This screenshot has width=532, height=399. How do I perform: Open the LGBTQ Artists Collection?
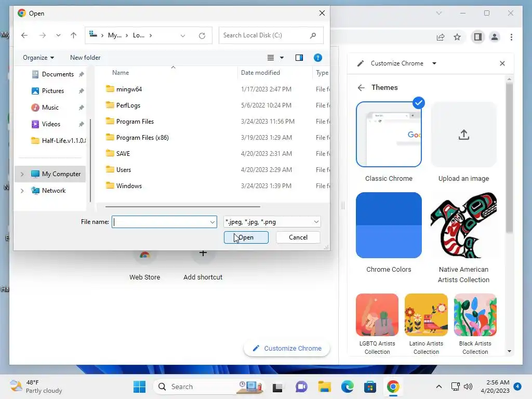377,315
